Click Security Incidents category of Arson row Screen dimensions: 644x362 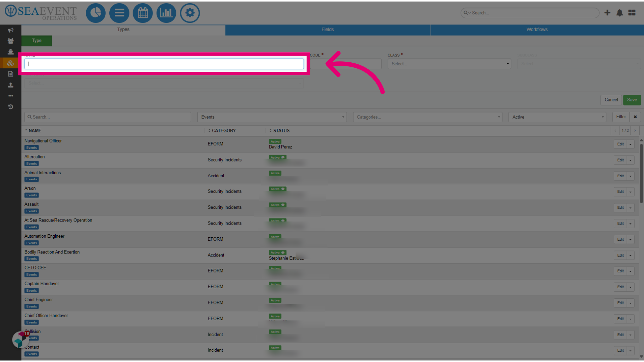(224, 191)
